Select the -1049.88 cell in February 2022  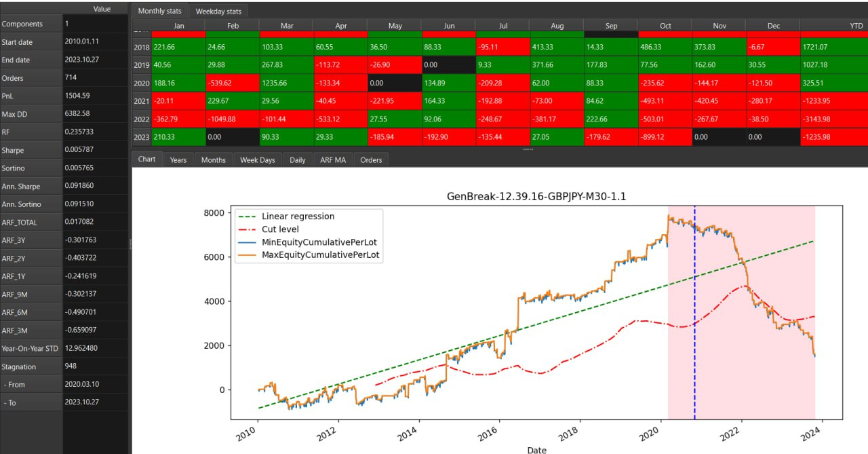(232, 119)
